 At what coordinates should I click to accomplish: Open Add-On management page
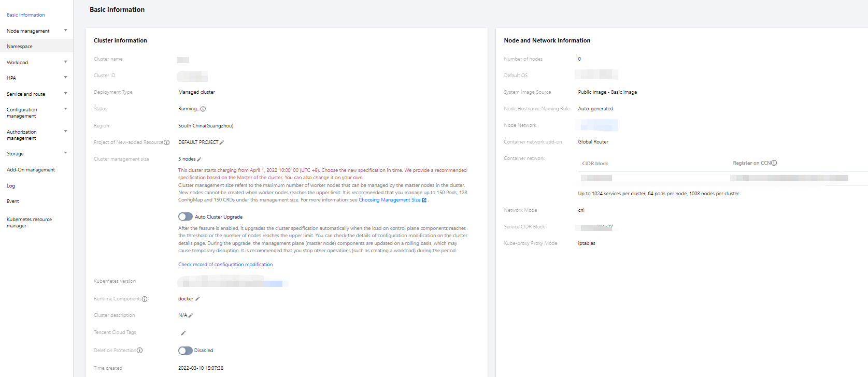pyautogui.click(x=31, y=170)
